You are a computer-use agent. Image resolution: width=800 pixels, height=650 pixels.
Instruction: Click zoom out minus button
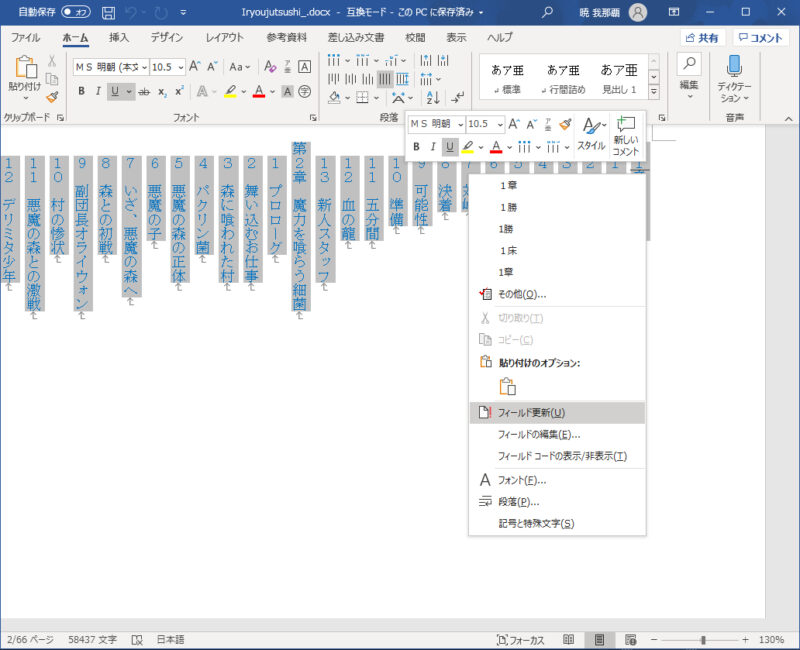(x=654, y=640)
